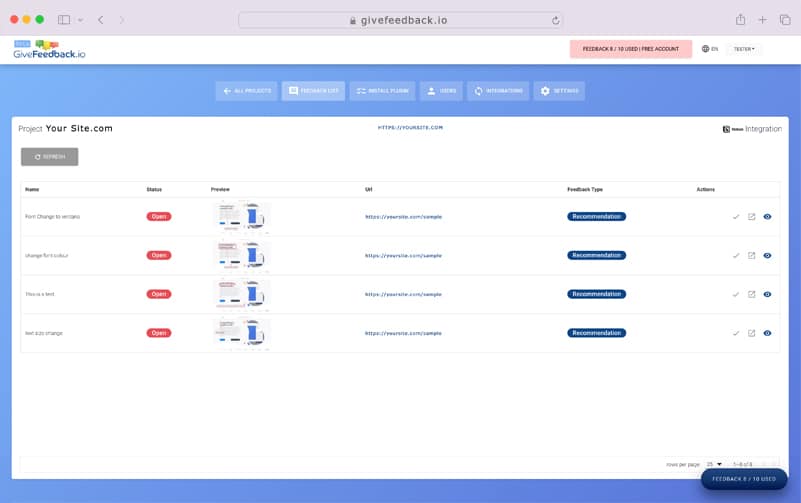801x503 pixels.
Task: Toggle Safari sidebar icon
Action: [64, 20]
